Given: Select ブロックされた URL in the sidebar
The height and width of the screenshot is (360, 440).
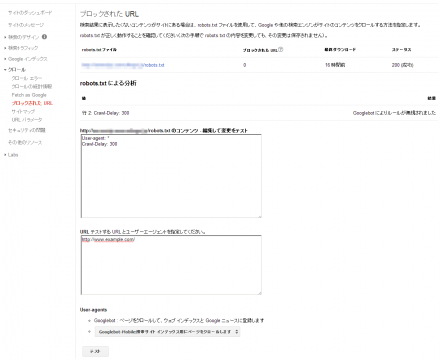Looking at the screenshot, I should coord(32,103).
